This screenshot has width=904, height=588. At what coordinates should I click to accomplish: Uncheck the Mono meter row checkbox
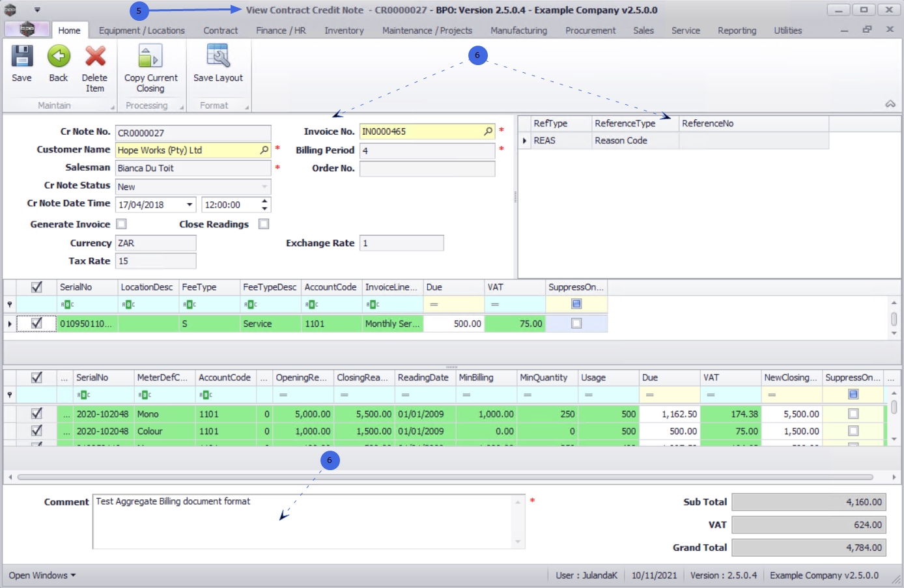(x=36, y=413)
